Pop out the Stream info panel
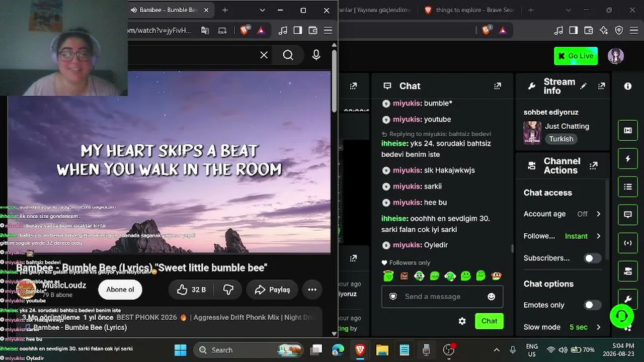This screenshot has width=644, height=362. (601, 86)
